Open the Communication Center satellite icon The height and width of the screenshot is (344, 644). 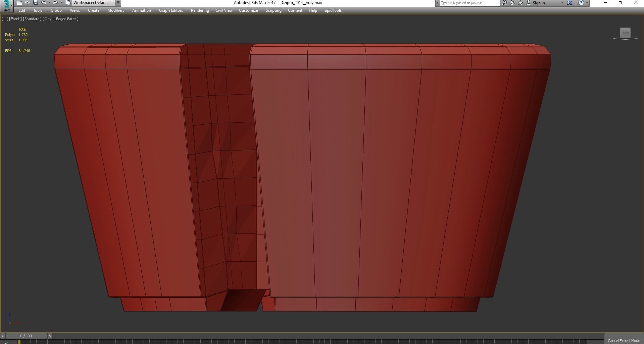tap(512, 3)
